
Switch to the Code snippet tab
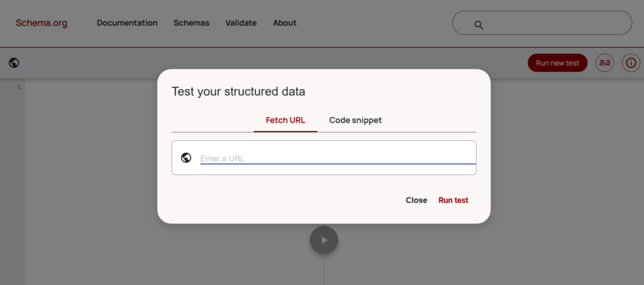tap(356, 120)
